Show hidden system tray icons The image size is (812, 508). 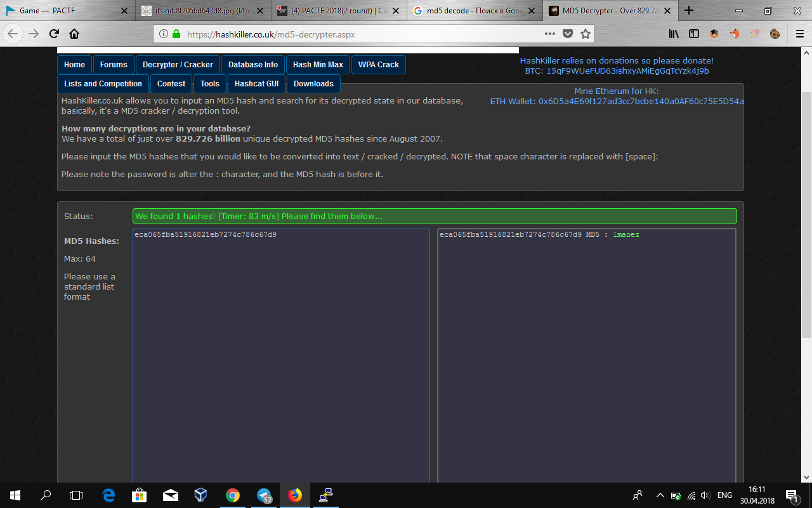(660, 495)
